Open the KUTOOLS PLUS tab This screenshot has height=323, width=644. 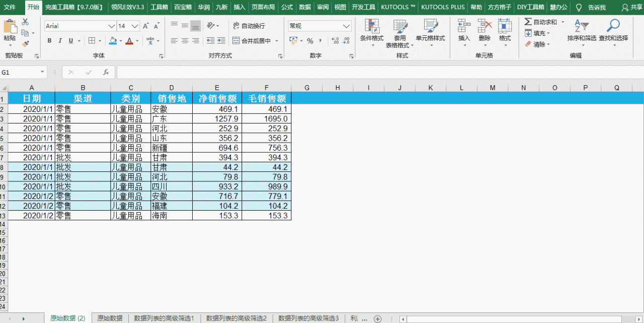pyautogui.click(x=443, y=7)
